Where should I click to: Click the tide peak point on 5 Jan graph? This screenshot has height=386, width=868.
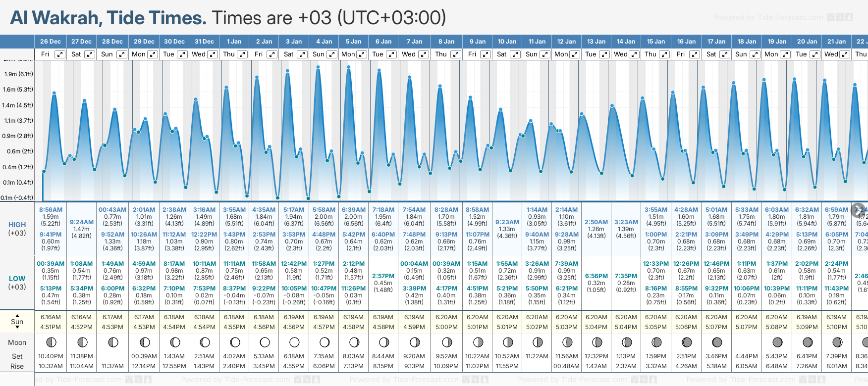point(349,67)
